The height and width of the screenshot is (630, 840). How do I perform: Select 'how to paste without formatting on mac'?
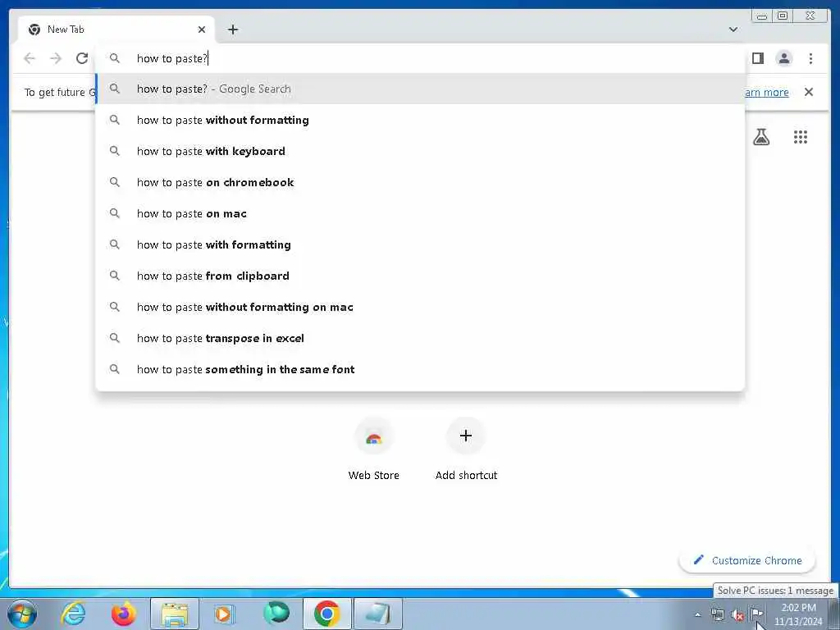(420, 307)
